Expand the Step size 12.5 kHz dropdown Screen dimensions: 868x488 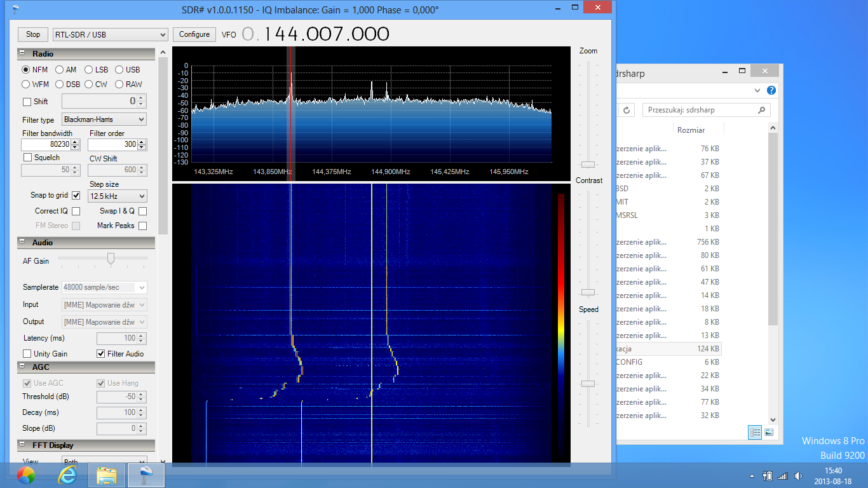click(x=118, y=196)
